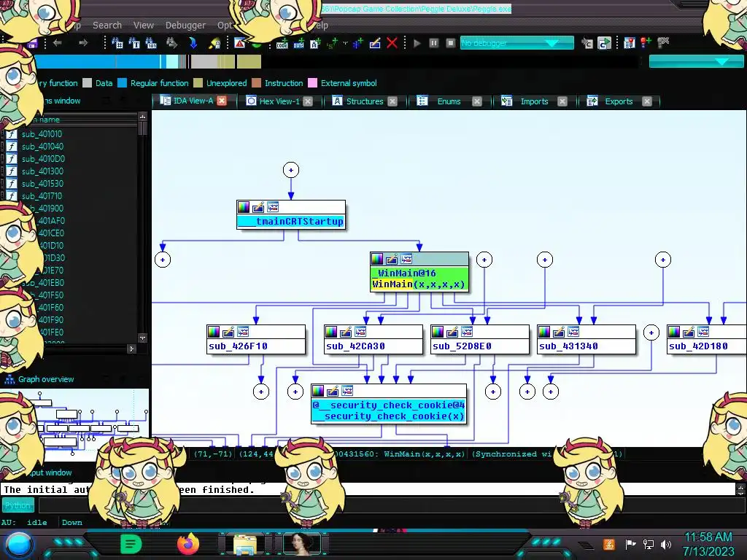Select sub_401530 in functions list

42,184
